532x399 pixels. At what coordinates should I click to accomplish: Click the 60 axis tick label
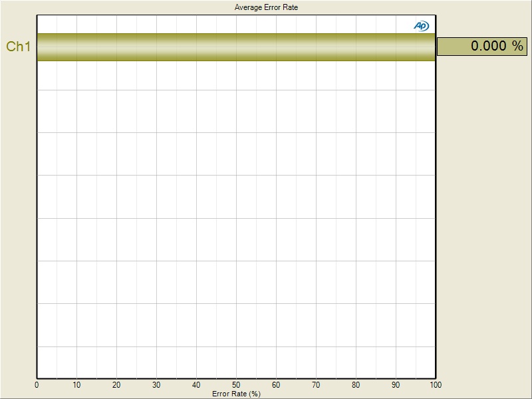coord(276,385)
